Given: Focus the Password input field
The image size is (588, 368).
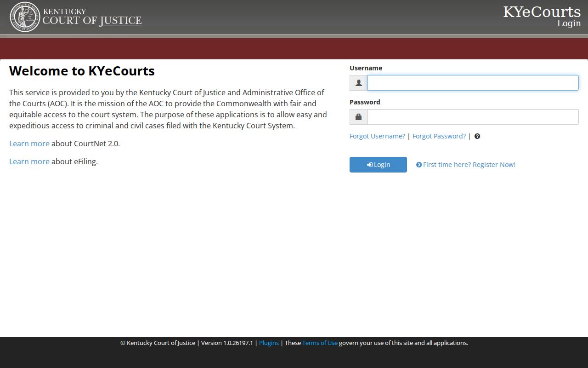Looking at the screenshot, I should (x=473, y=117).
